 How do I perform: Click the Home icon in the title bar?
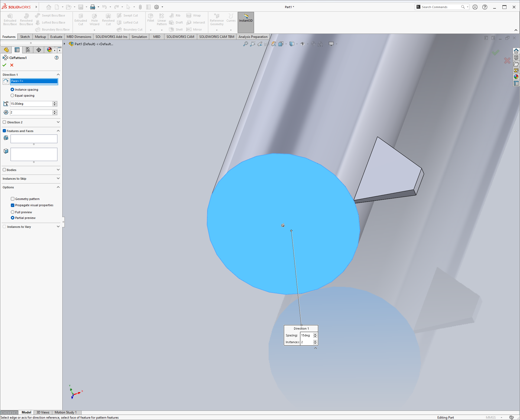point(49,7)
